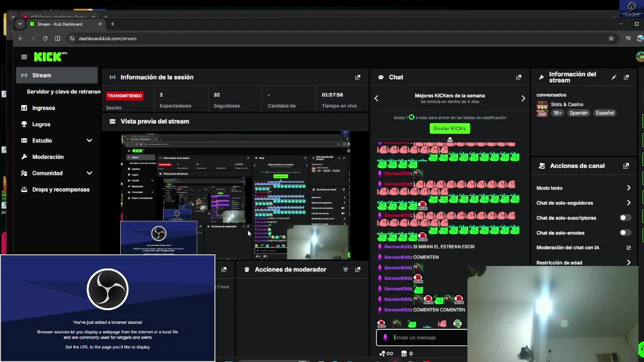Open Servidor y clave de retransmisión
The image size is (644, 362).
pos(63,92)
